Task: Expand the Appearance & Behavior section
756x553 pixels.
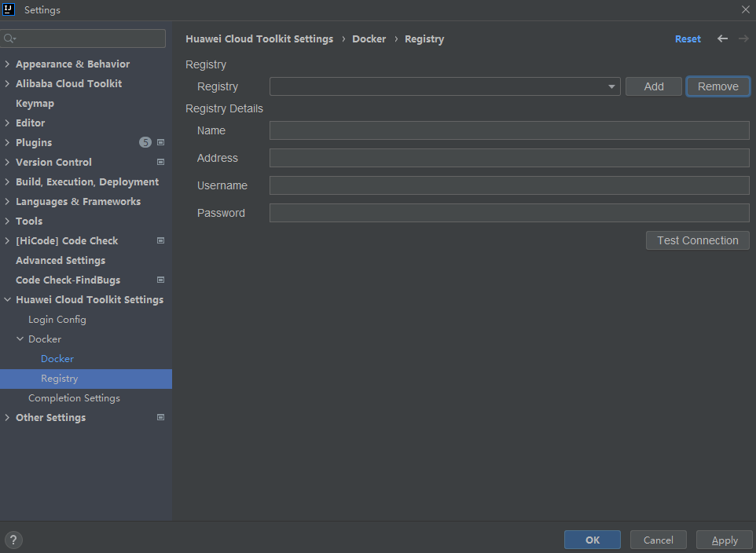Action: pos(7,64)
